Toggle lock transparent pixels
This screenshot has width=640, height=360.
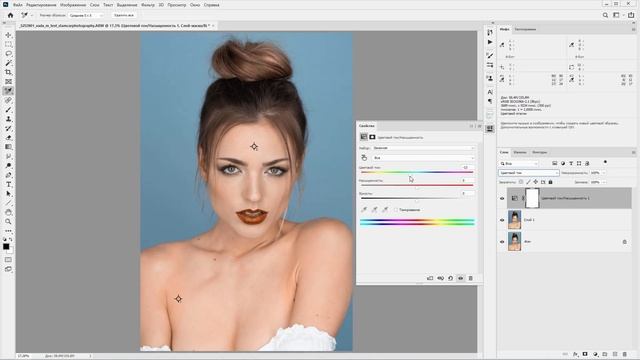(x=521, y=182)
